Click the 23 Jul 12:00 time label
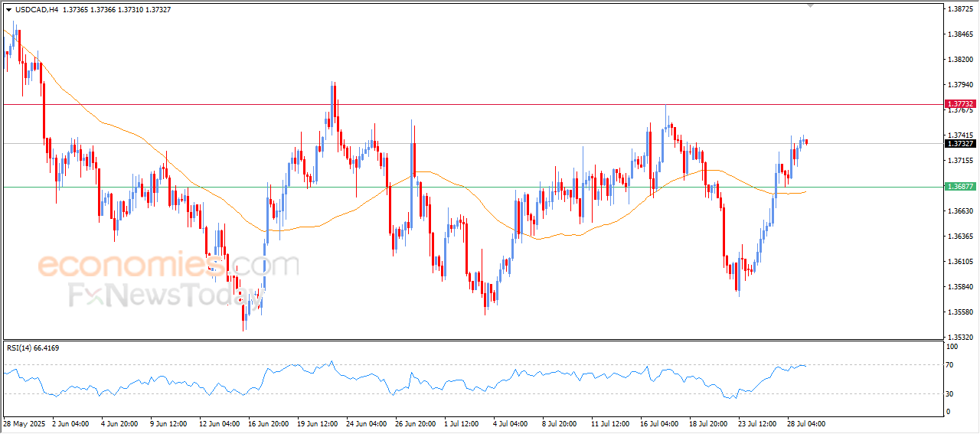The height and width of the screenshot is (434, 980). (x=759, y=423)
